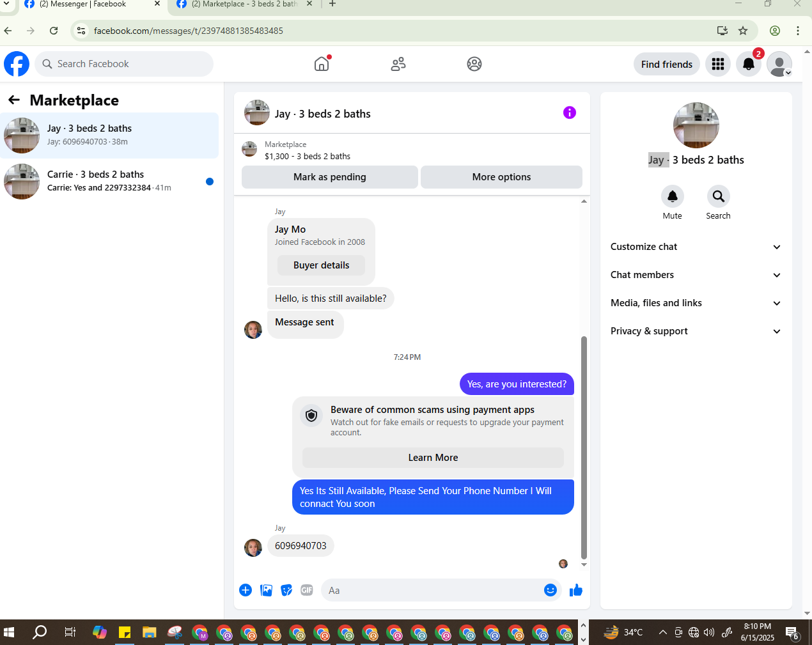
Task: Click the 'Hello, is this still available?' message
Action: (331, 299)
